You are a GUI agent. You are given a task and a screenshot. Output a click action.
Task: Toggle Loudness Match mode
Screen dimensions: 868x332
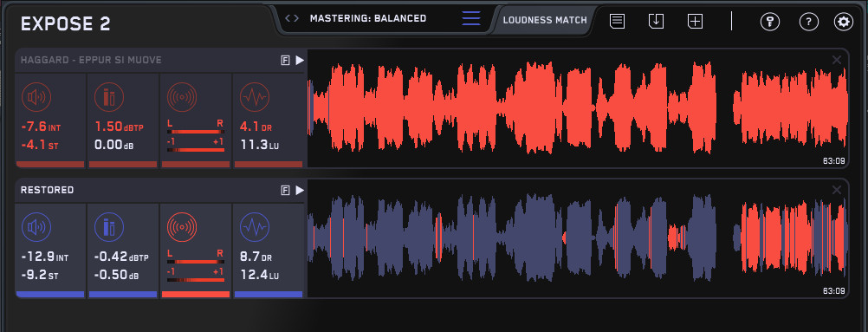click(x=545, y=20)
